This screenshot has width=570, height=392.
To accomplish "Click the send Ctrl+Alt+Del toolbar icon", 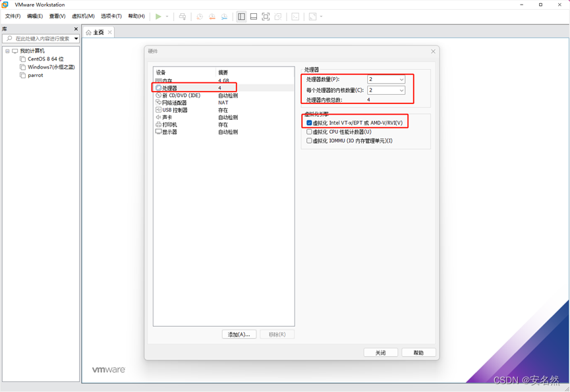I will (x=183, y=16).
